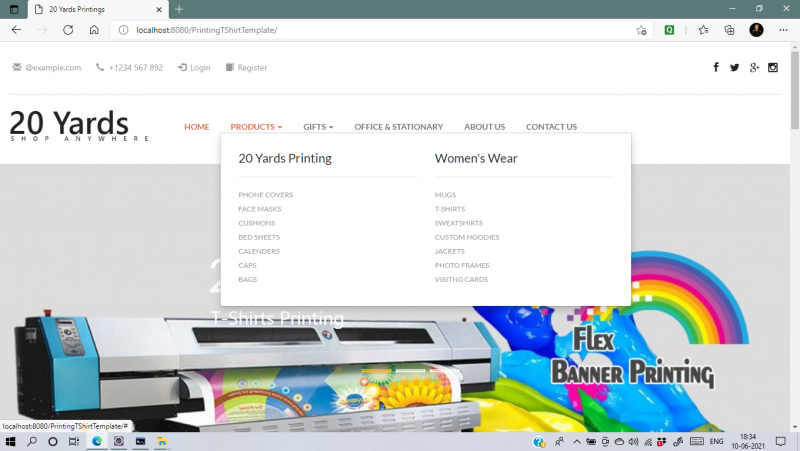
Task: Select Bags from dropdown
Action: point(247,279)
